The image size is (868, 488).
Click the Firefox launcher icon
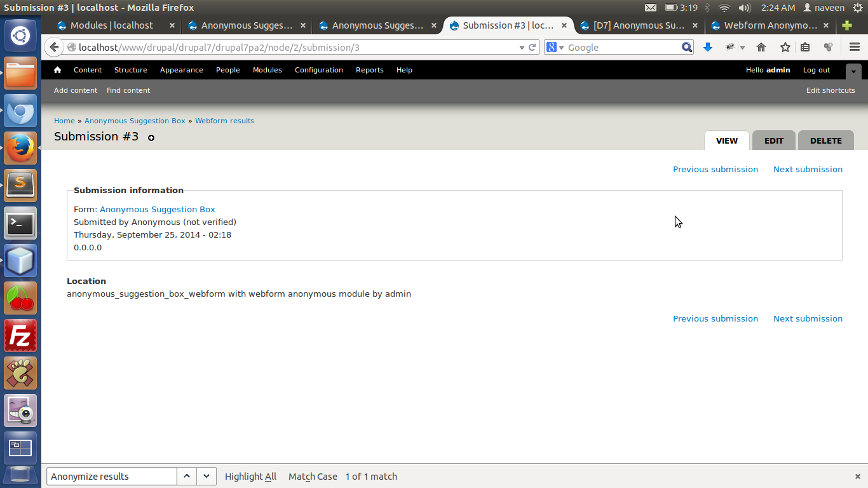coord(20,148)
